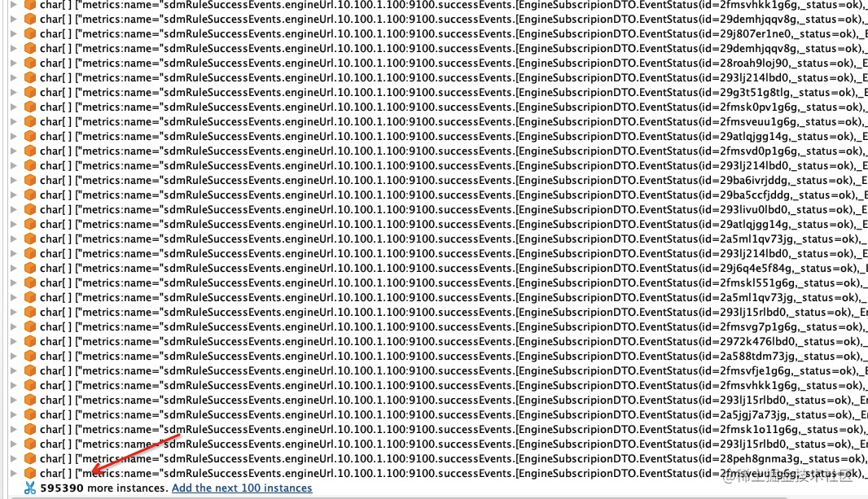The height and width of the screenshot is (499, 868).
Task: Expand the instance row with id=2fmsvd0p1g6g
Action: click(14, 151)
